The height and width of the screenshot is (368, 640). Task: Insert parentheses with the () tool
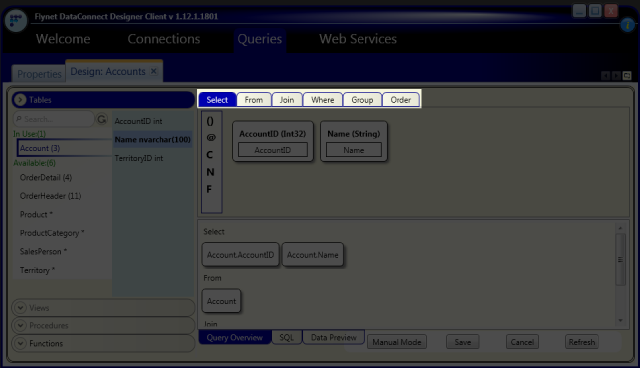tap(210, 121)
